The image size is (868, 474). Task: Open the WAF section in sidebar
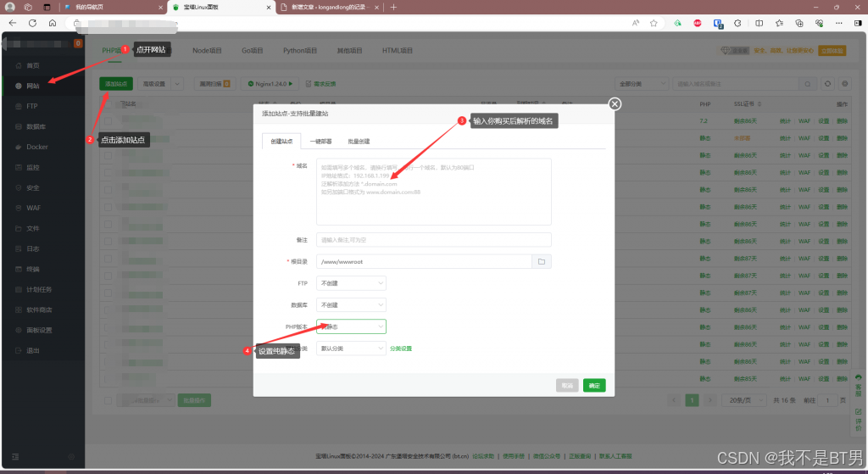33,208
